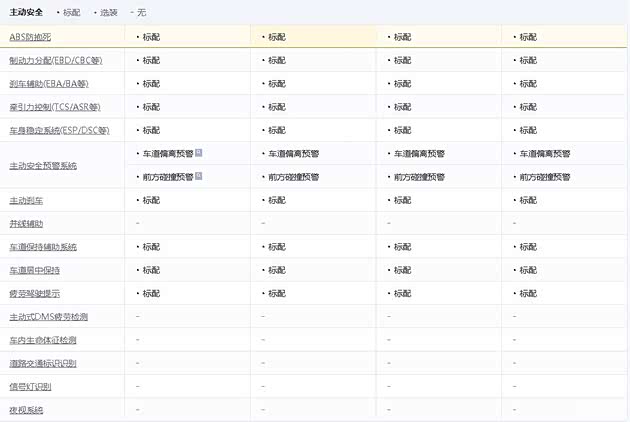Image resolution: width=630 pixels, height=422 pixels.
Task: Select the 信号灯识别 link
Action: [x=31, y=386]
